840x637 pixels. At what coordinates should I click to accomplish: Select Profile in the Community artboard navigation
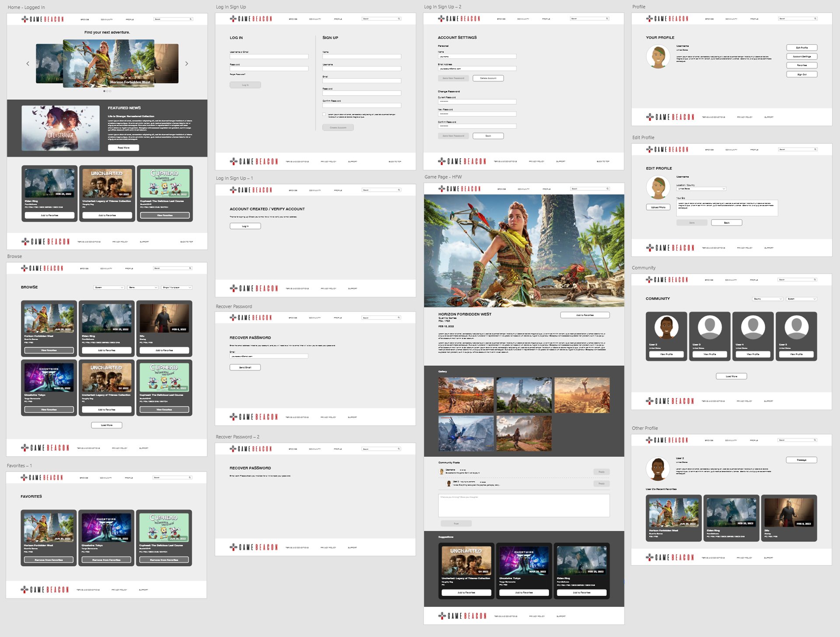point(754,280)
